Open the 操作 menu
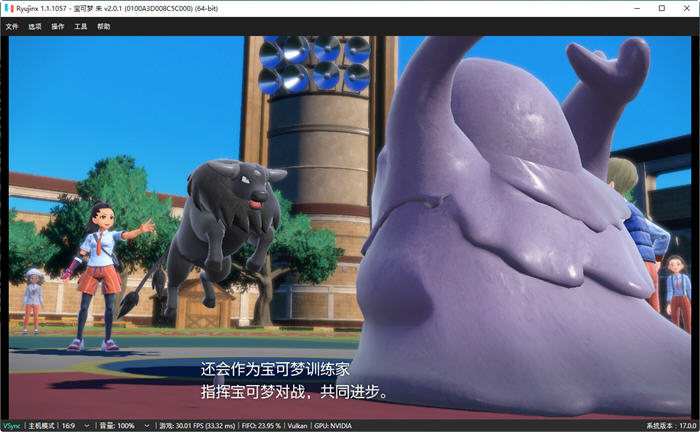 (x=58, y=27)
